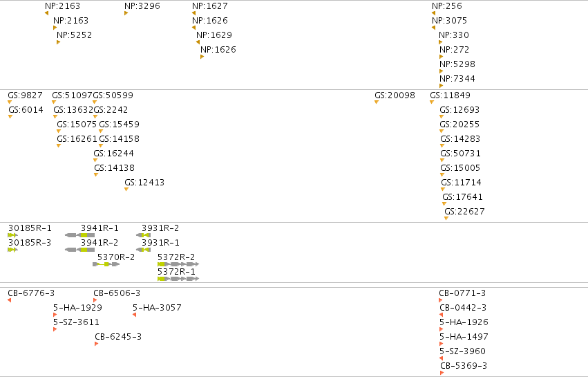Open the 5-SZ-3960 feature
The width and height of the screenshot is (588, 377).
pyautogui.click(x=441, y=358)
